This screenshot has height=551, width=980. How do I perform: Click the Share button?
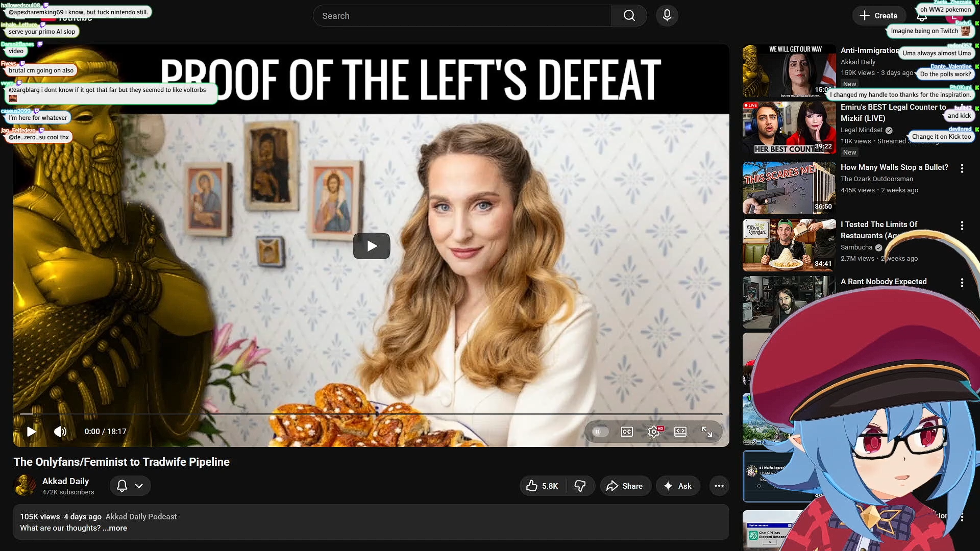(625, 486)
